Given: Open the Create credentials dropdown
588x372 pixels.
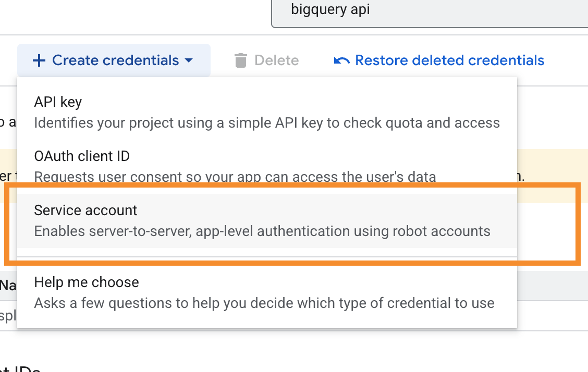Looking at the screenshot, I should pyautogui.click(x=114, y=60).
